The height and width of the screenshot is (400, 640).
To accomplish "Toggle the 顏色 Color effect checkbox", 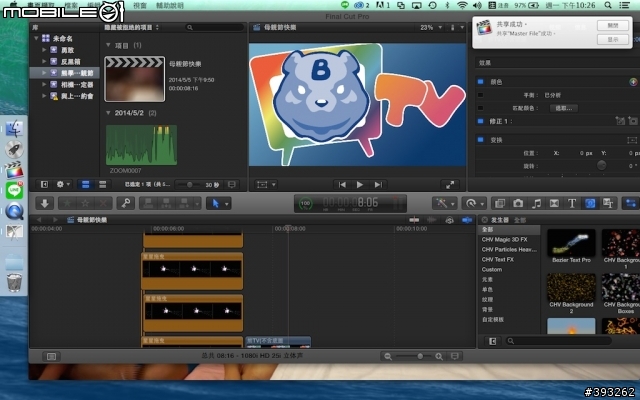I will click(x=480, y=82).
